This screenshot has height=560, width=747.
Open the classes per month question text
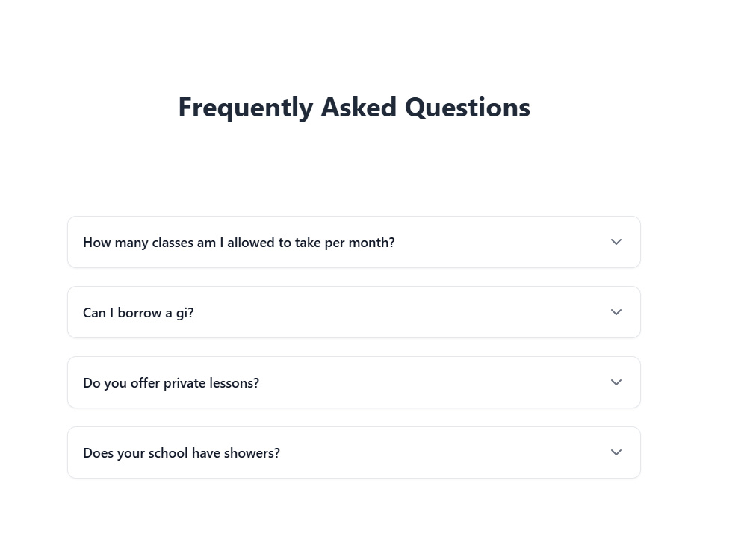239,243
